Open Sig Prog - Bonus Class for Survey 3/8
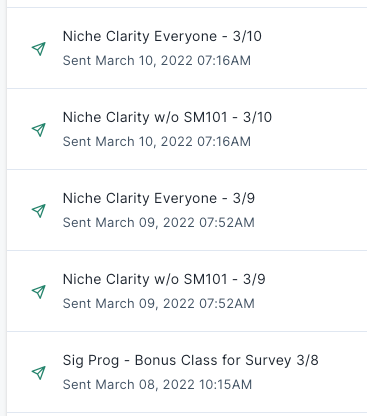This screenshot has width=367, height=416. click(x=191, y=361)
